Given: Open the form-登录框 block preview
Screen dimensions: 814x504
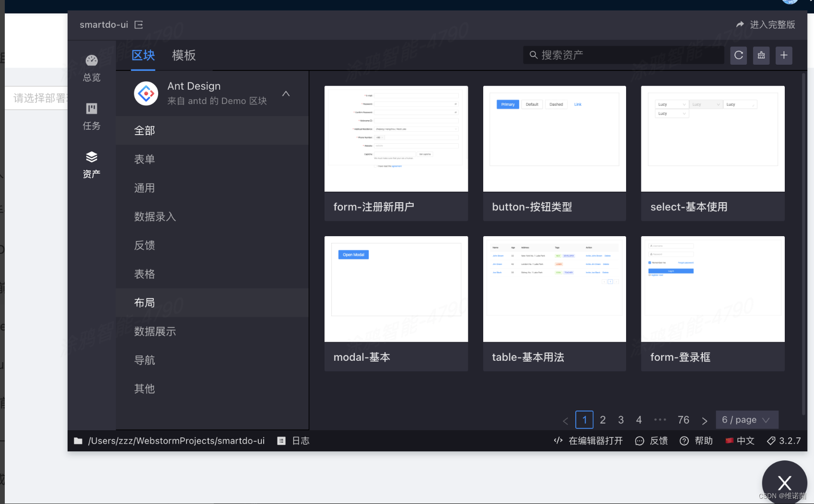Looking at the screenshot, I should [x=712, y=288].
